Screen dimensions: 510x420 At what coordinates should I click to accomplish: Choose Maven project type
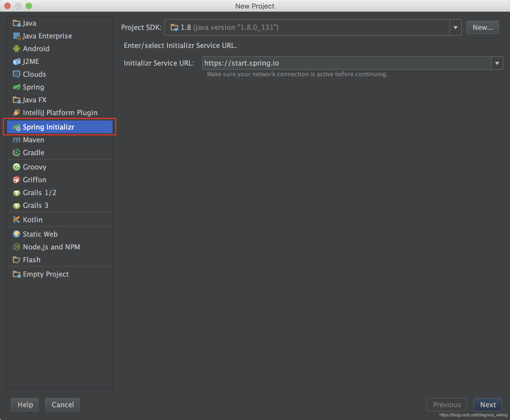(x=60, y=140)
